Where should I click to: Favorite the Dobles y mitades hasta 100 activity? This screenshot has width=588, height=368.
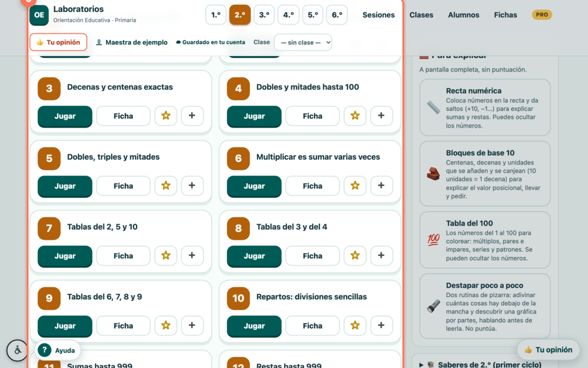(x=355, y=116)
